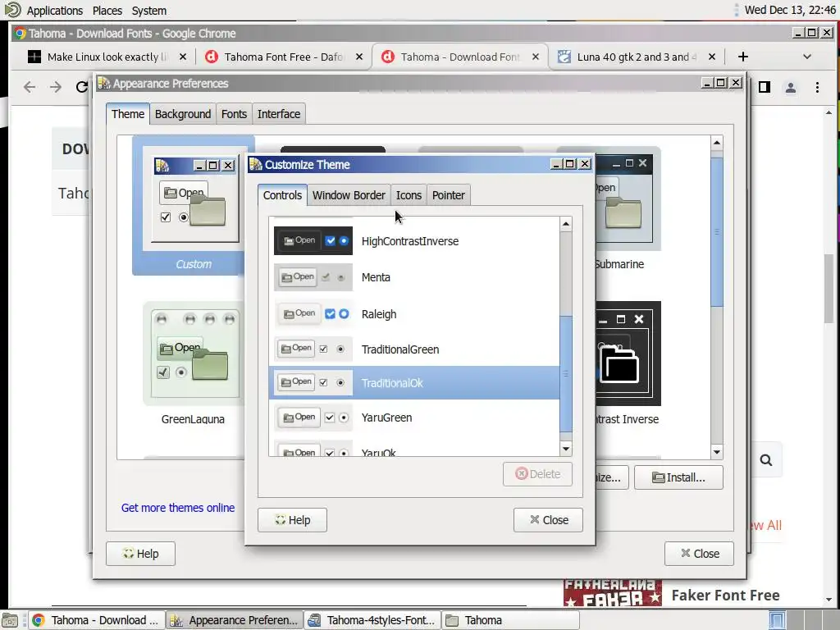This screenshot has height=630, width=840.
Task: Click Help in the Customize Theme dialog
Action: point(292,520)
